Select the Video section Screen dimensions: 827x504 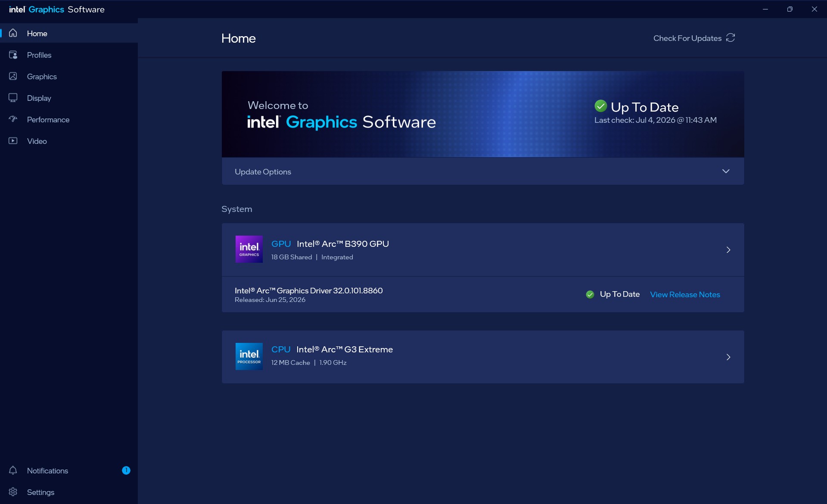pos(69,141)
